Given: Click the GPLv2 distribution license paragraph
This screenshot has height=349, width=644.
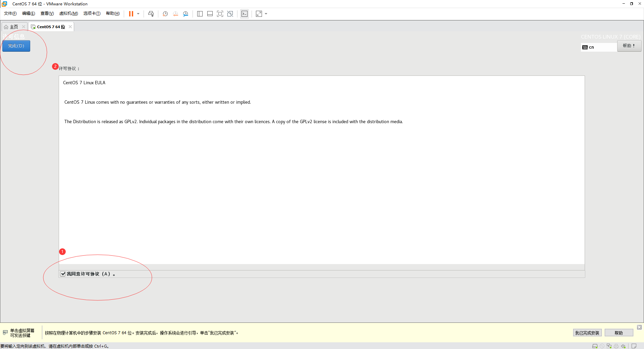Looking at the screenshot, I should [x=233, y=122].
